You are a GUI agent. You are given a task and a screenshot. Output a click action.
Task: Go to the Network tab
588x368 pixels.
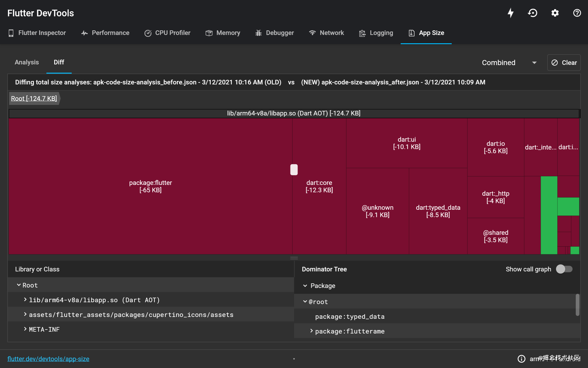pos(326,33)
